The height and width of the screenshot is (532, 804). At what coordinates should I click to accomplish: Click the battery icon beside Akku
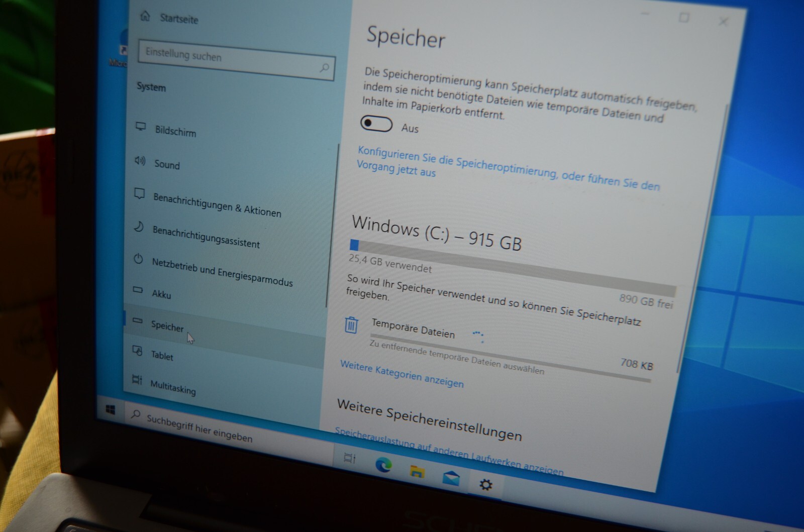(x=137, y=290)
